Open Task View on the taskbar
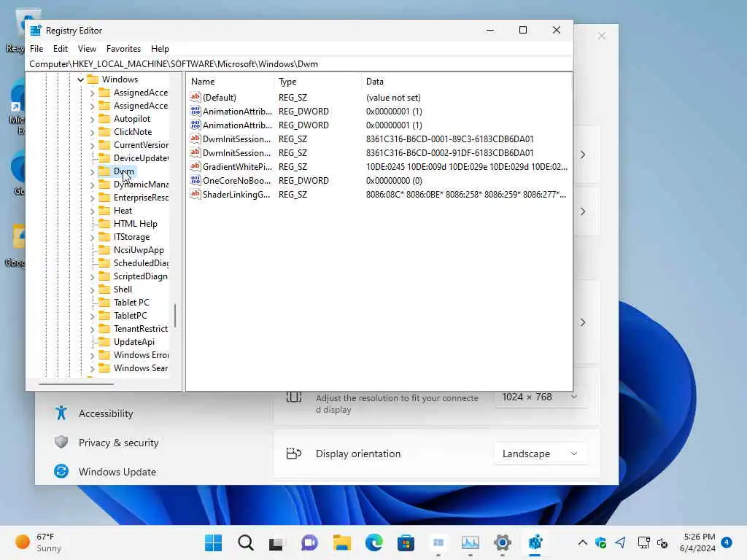The height and width of the screenshot is (560, 747). [276, 542]
